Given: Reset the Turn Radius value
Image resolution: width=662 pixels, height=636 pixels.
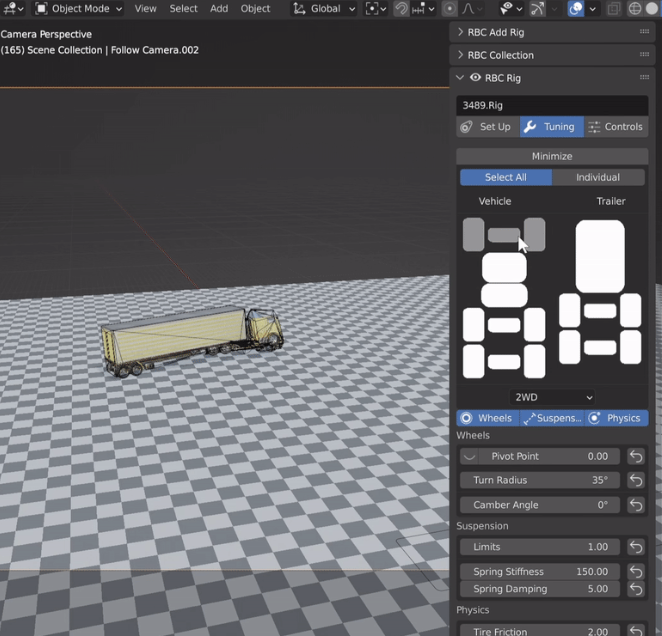Looking at the screenshot, I should coord(636,481).
